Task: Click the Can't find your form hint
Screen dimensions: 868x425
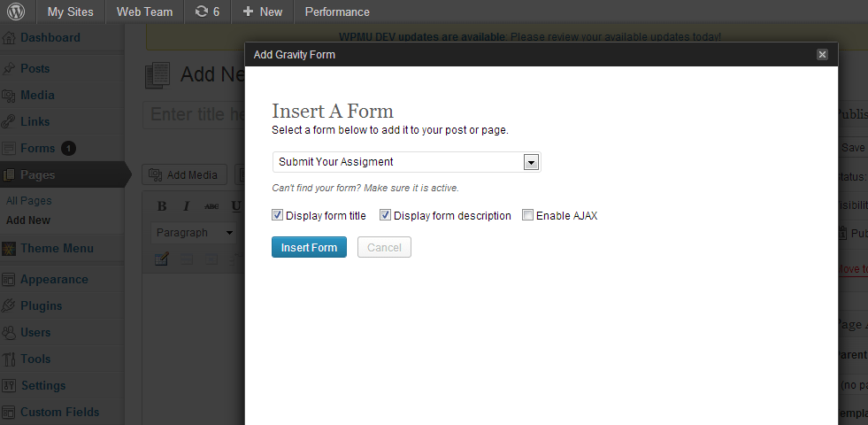Action: tap(365, 188)
